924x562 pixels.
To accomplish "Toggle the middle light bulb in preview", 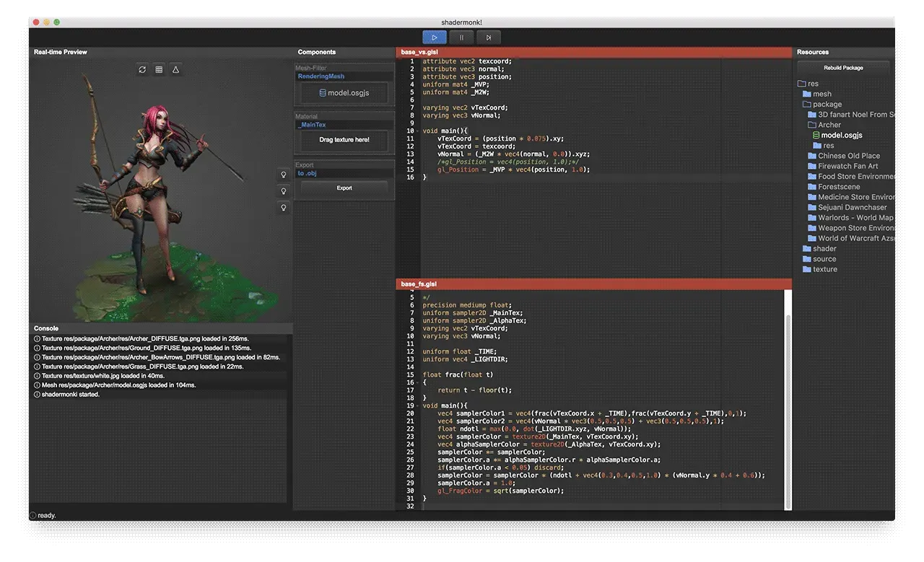I will tap(284, 191).
